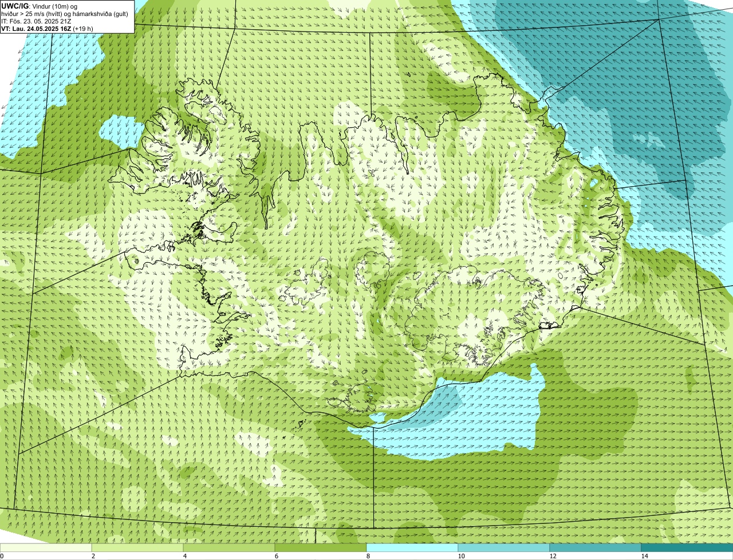Click the '0' label on the wind scale

coord(2,556)
